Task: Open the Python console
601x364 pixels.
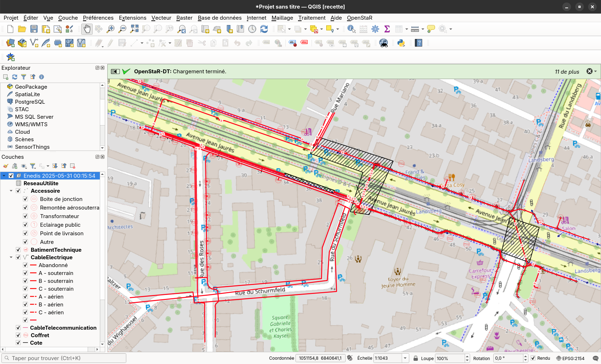Action: tap(401, 43)
